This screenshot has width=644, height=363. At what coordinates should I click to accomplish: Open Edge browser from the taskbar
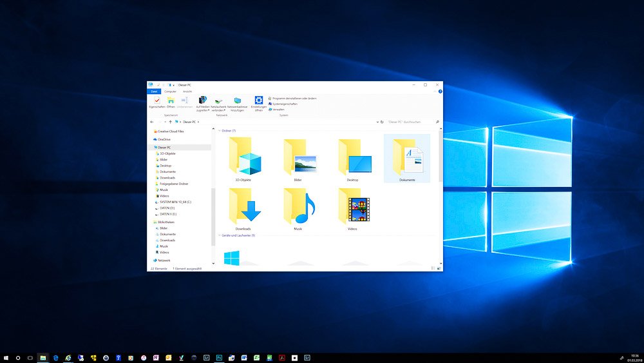tap(56, 357)
